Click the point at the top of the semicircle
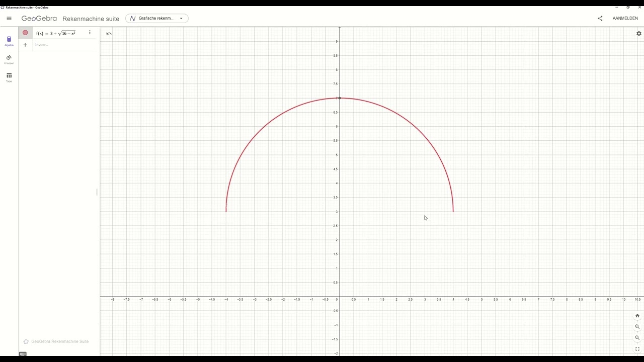Screen dimensions: 644x362 point(340,98)
